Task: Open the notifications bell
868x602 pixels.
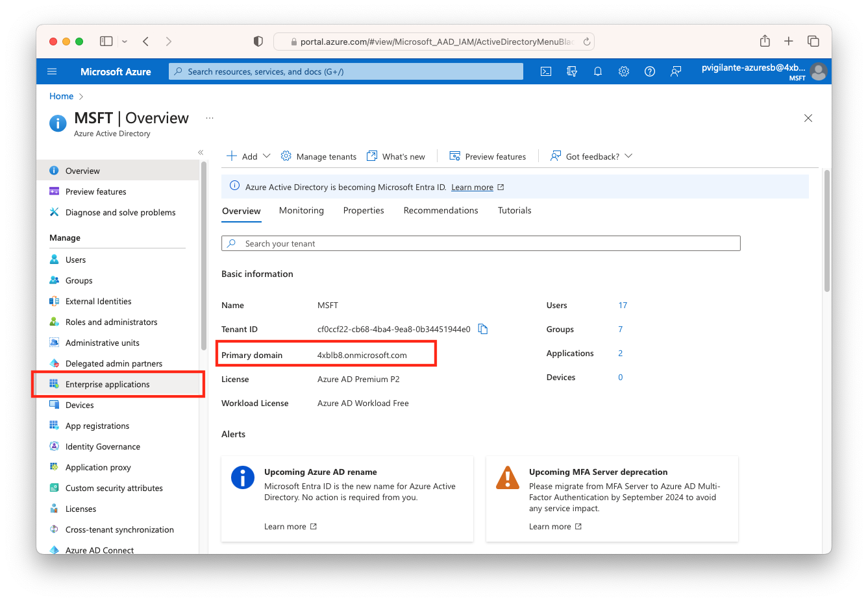Action: (597, 71)
